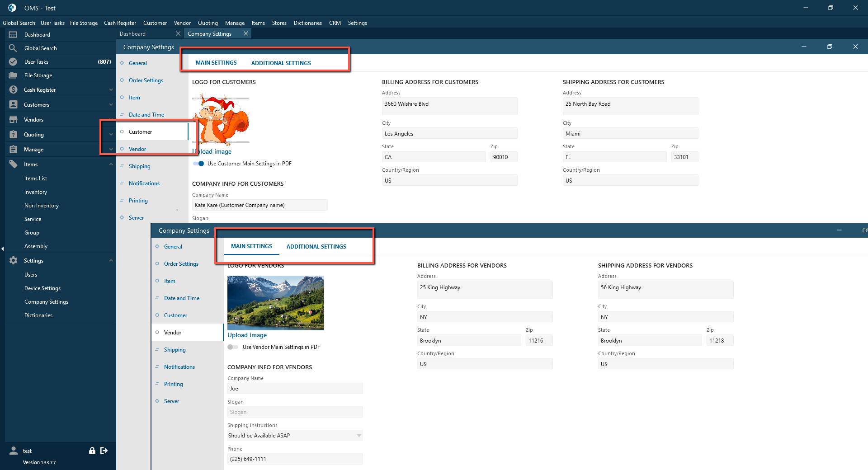Click the empty vendor Slogan field
The height and width of the screenshot is (470, 868).
click(295, 412)
